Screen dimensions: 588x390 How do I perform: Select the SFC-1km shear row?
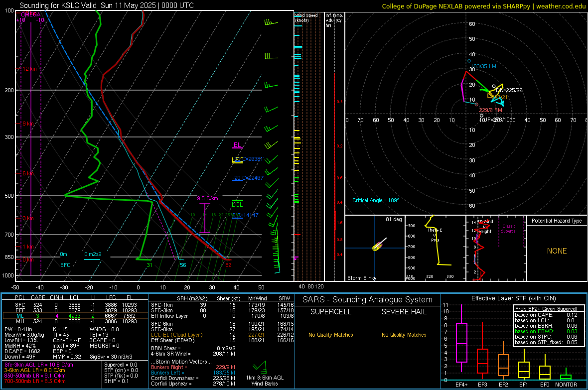222,305
